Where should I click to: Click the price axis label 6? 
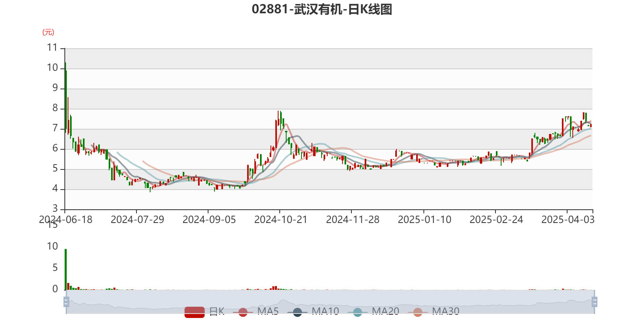click(55, 148)
